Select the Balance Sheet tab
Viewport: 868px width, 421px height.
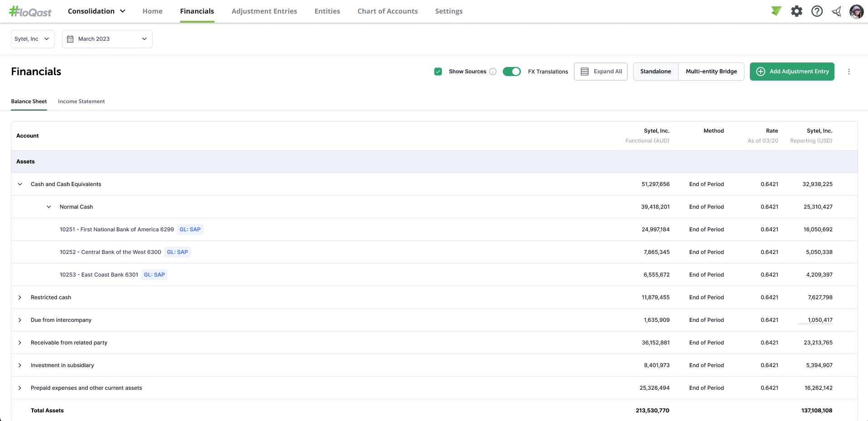29,101
